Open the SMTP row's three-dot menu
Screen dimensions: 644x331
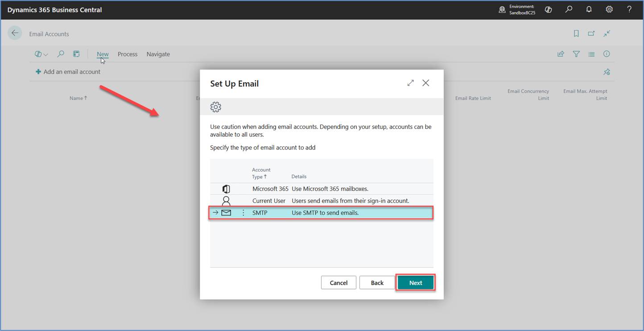(243, 213)
